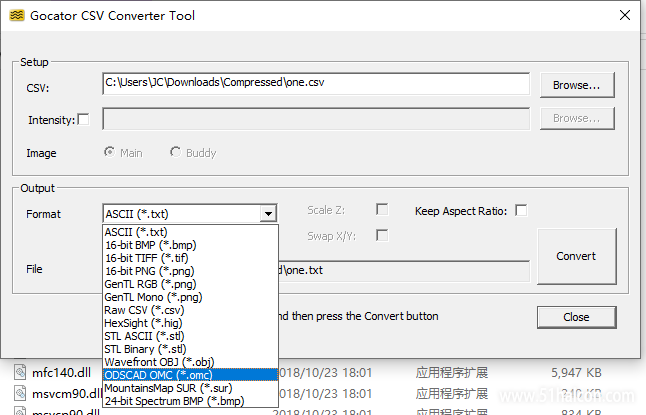Click the output File path field
Image resolution: width=646 pixels, height=415 pixels.
click(x=404, y=271)
